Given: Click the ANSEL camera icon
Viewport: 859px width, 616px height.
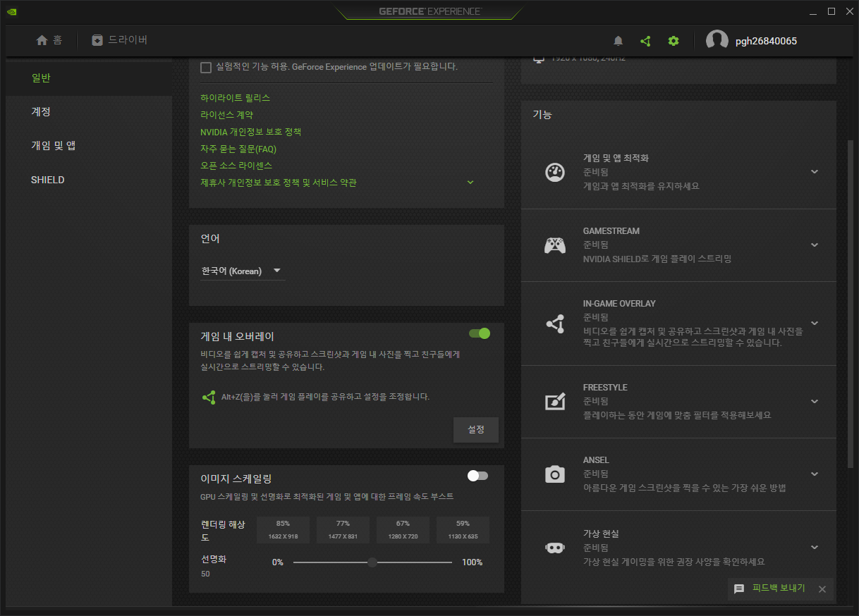Looking at the screenshot, I should (555, 474).
